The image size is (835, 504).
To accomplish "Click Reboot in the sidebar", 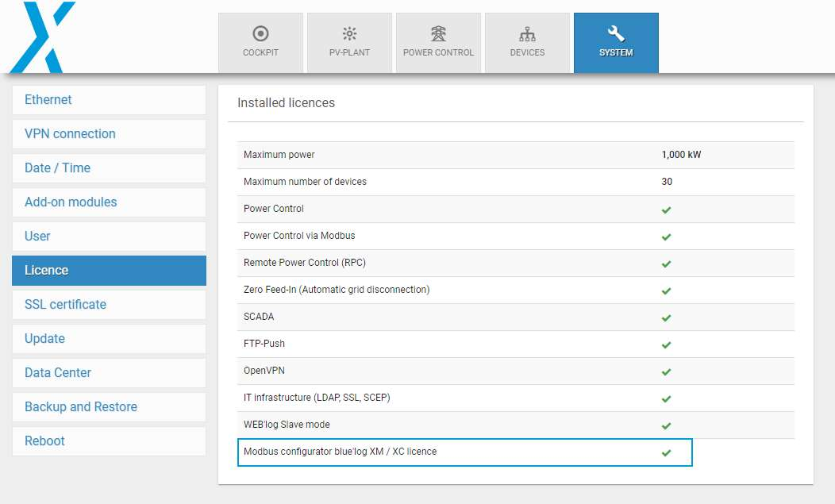I will (109, 441).
